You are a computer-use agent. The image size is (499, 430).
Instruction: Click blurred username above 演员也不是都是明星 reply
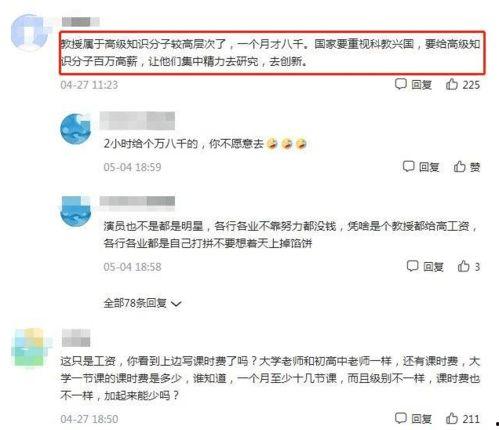point(137,203)
